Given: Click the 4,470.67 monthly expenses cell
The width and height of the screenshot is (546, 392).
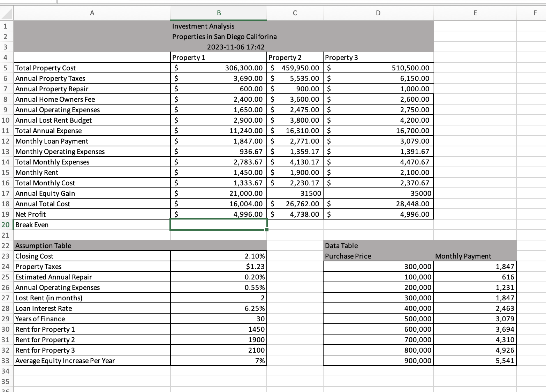Looking at the screenshot, I should pyautogui.click(x=378, y=162).
